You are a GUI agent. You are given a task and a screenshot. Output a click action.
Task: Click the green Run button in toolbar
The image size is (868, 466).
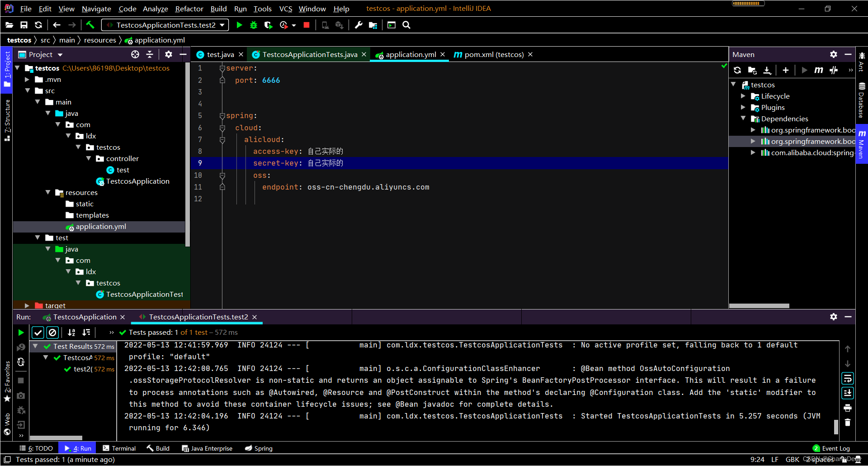point(239,25)
